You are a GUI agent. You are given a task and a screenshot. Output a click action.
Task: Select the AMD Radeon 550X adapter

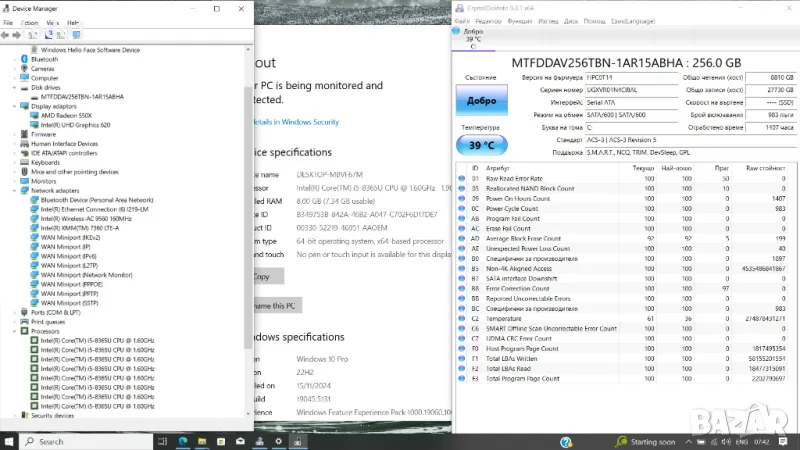coord(64,115)
